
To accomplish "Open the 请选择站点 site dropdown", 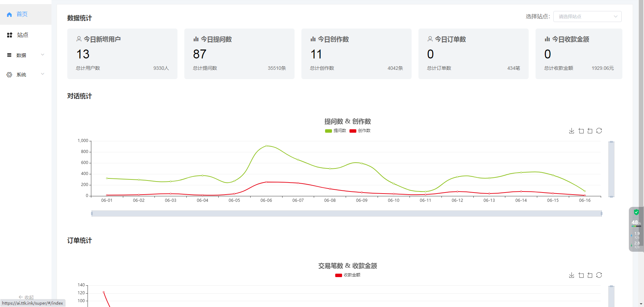I will point(587,17).
